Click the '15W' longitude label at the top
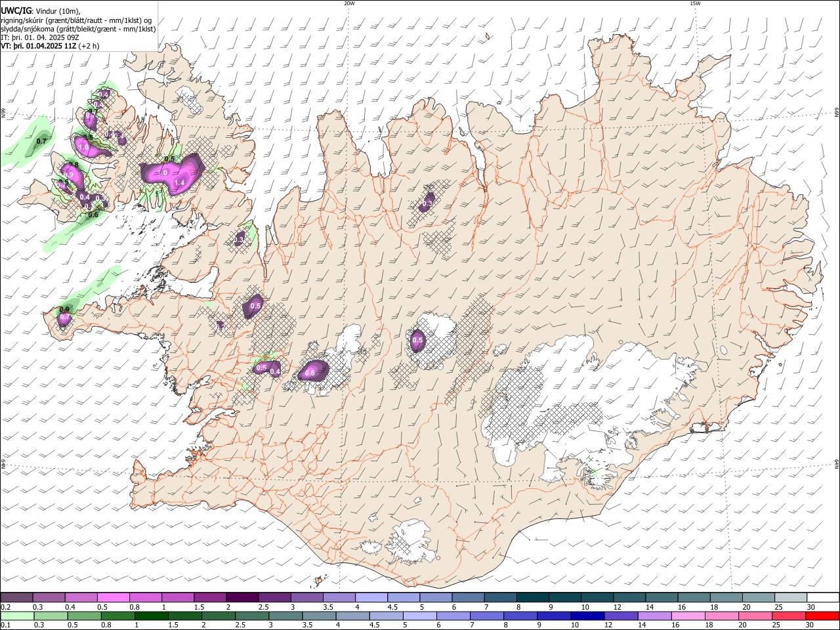Image resolution: width=840 pixels, height=630 pixels. click(x=695, y=3)
